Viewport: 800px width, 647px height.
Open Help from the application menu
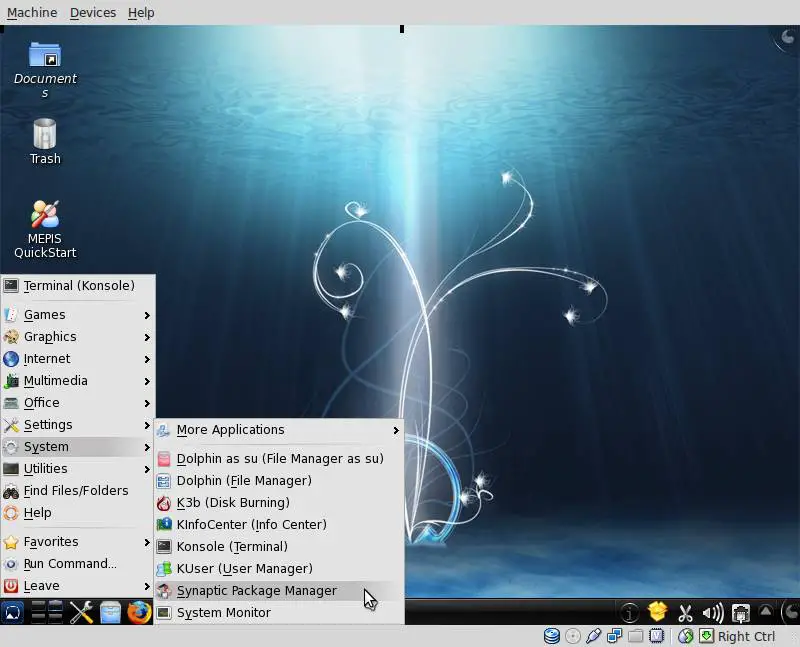(x=78, y=512)
